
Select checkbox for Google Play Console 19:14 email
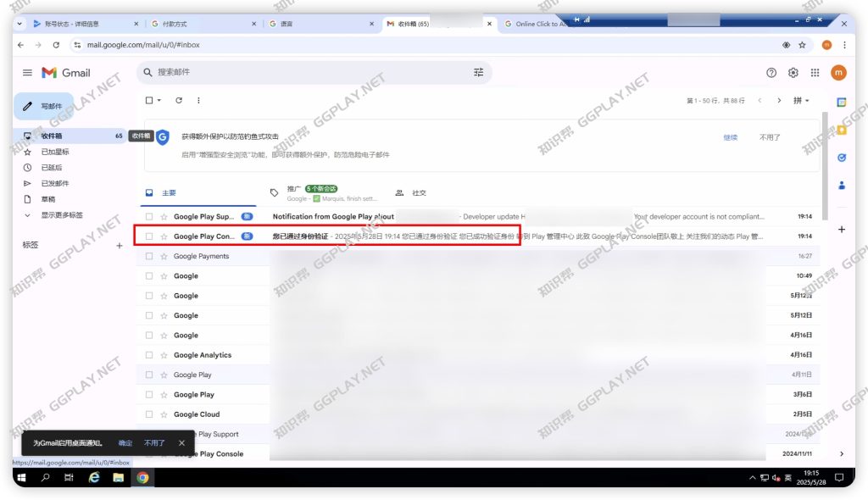[149, 236]
